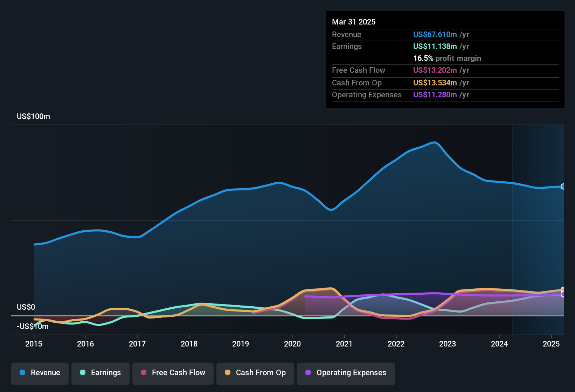
Task: Click the pink Free Cash Flow legend dot
Action: click(144, 373)
